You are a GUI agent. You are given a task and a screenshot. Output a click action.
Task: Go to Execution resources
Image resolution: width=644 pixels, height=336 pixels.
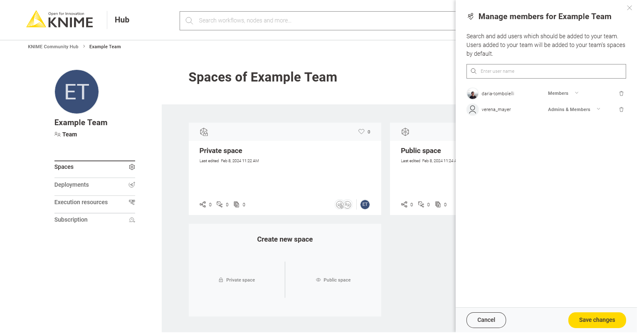tap(95, 202)
